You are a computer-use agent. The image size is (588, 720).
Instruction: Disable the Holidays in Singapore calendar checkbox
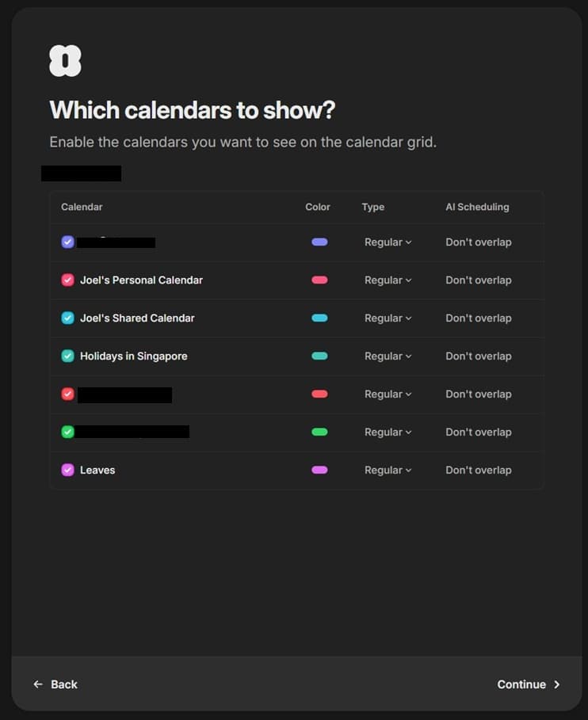(x=68, y=356)
